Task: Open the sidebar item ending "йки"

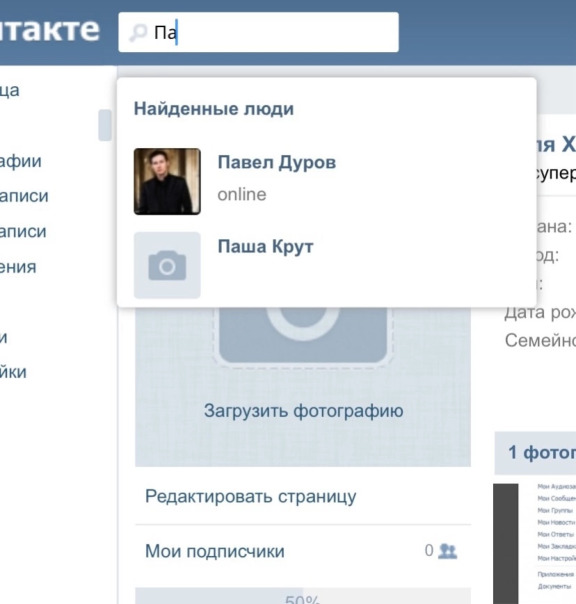Action: [13, 372]
